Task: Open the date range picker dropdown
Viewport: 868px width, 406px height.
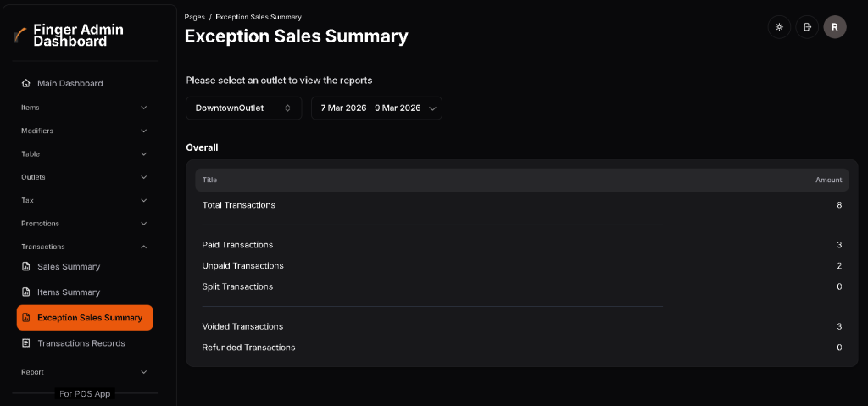Action: click(x=376, y=108)
